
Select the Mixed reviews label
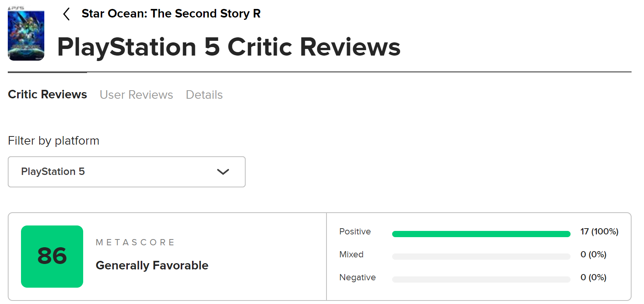[x=351, y=255]
